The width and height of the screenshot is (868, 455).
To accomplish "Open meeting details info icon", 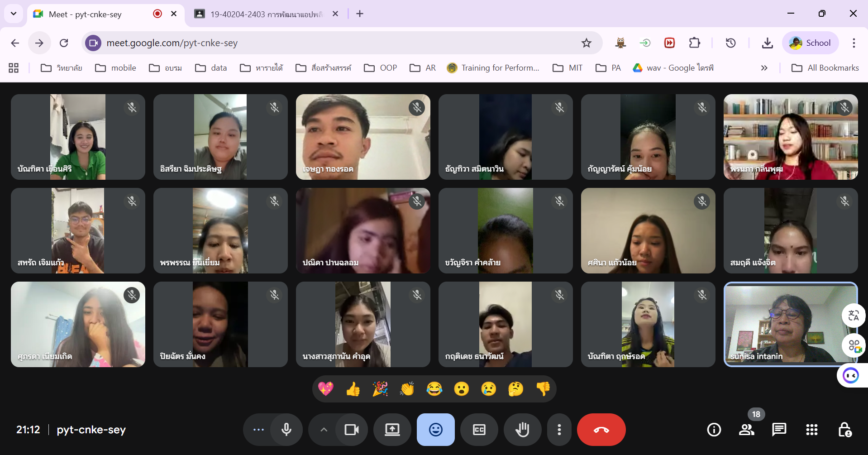I will click(714, 430).
